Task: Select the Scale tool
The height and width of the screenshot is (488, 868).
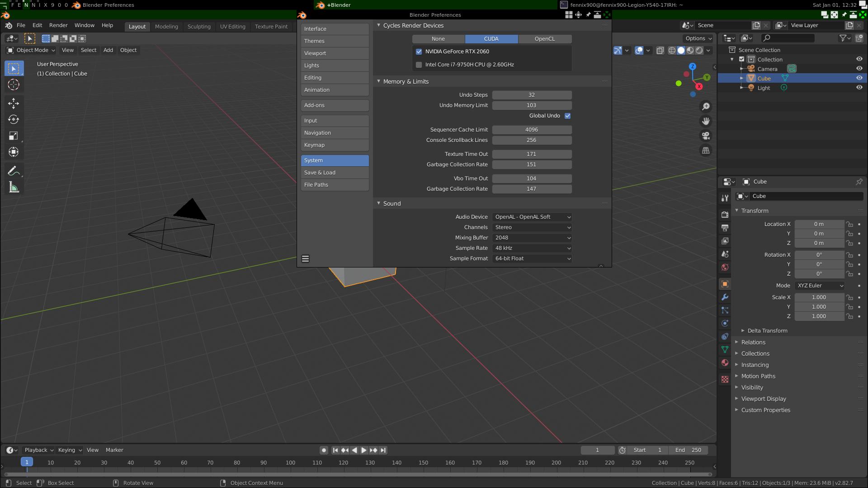Action: (x=14, y=136)
